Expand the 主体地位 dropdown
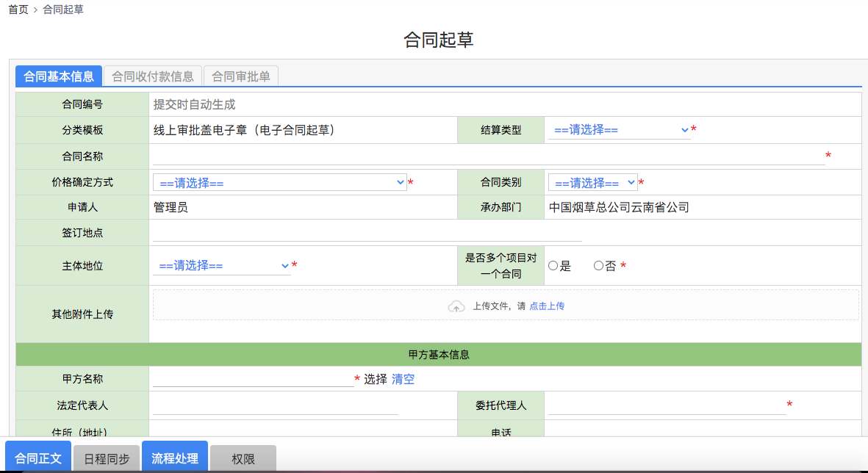This screenshot has height=473, width=868. (221, 266)
